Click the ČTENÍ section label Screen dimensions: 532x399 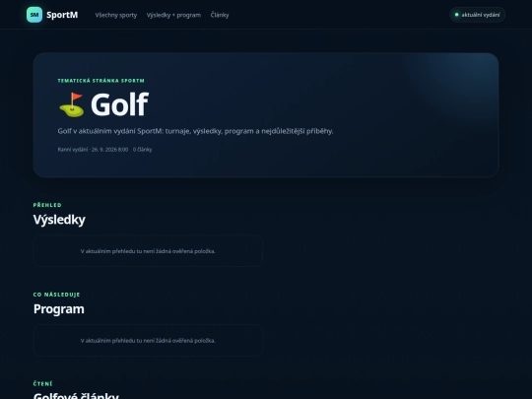coord(43,384)
